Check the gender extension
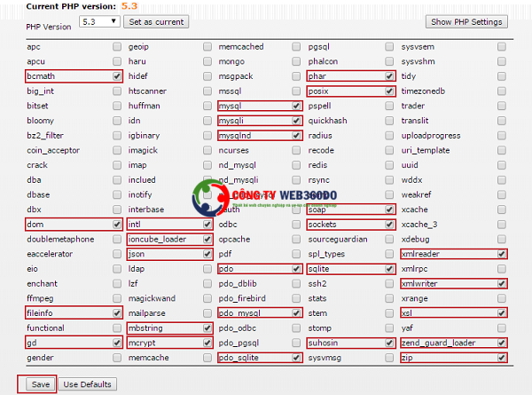The width and height of the screenshot is (532, 395). point(117,358)
